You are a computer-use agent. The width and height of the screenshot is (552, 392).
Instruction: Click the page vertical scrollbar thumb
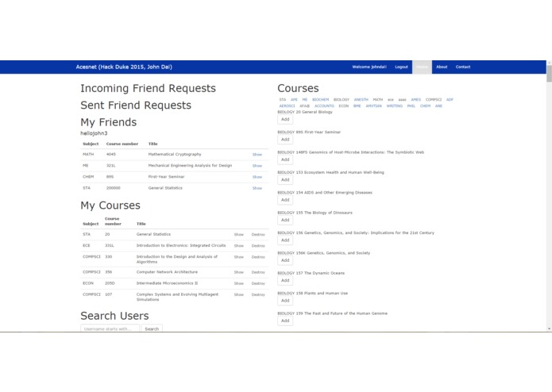coord(549,73)
